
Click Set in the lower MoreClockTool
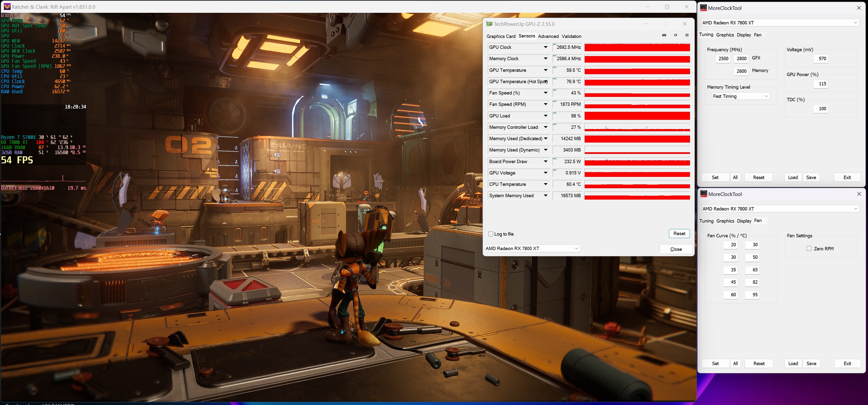[x=715, y=363]
